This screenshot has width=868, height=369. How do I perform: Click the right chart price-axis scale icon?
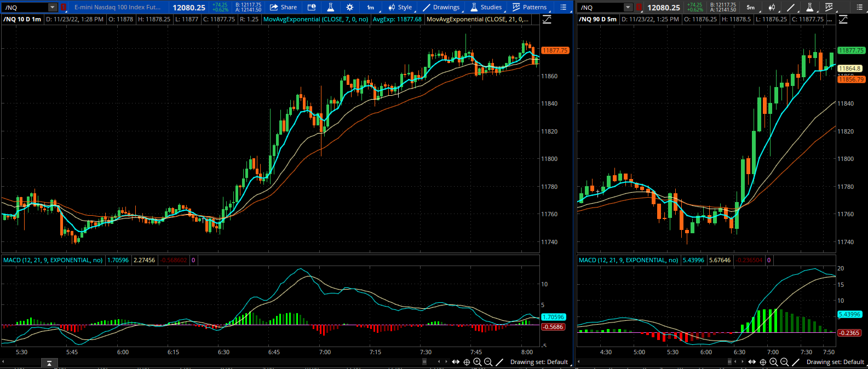[x=843, y=19]
